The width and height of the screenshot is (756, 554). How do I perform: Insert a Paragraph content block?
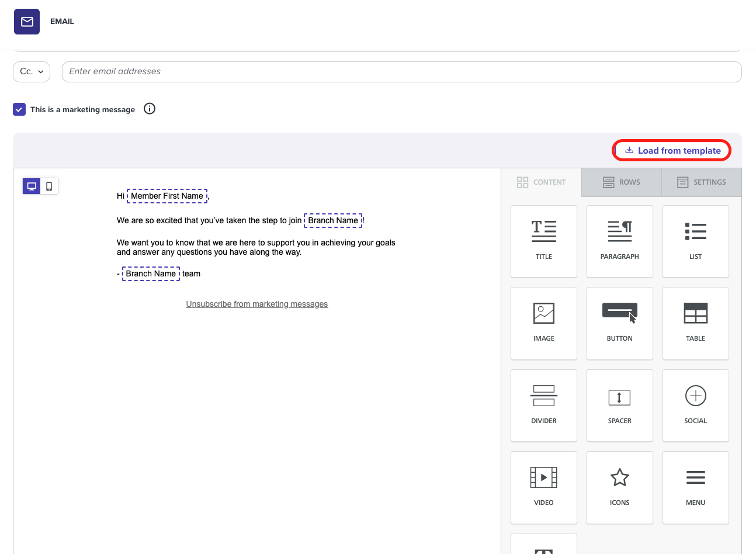(x=619, y=241)
